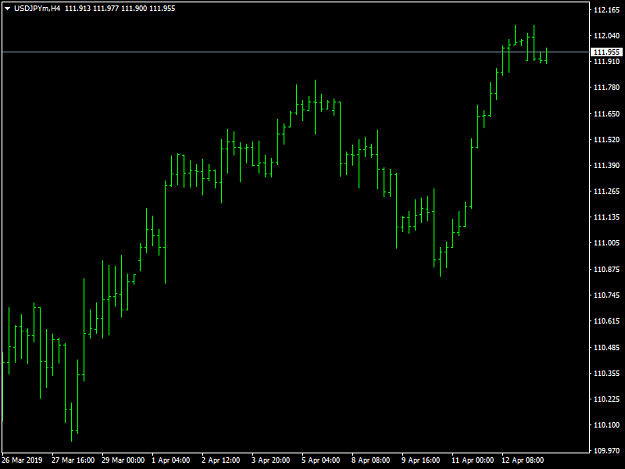625x469 pixels.
Task: Select the 27 Mar 16:00 time label
Action: [73, 460]
